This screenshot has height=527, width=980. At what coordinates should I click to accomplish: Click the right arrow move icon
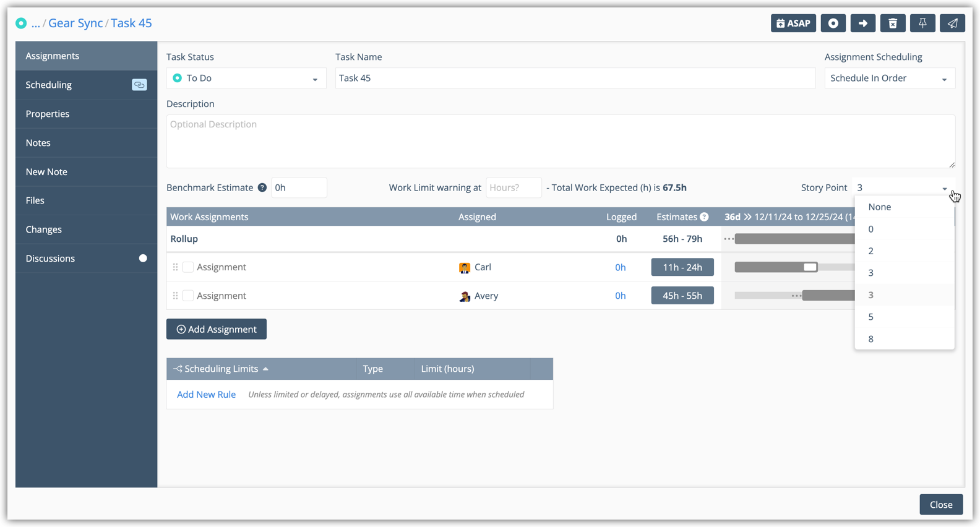862,24
